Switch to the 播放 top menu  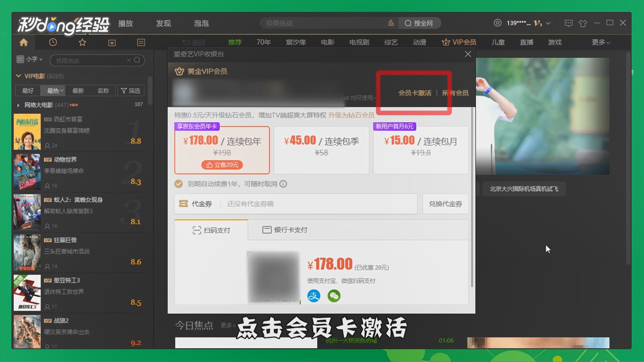pyautogui.click(x=125, y=23)
